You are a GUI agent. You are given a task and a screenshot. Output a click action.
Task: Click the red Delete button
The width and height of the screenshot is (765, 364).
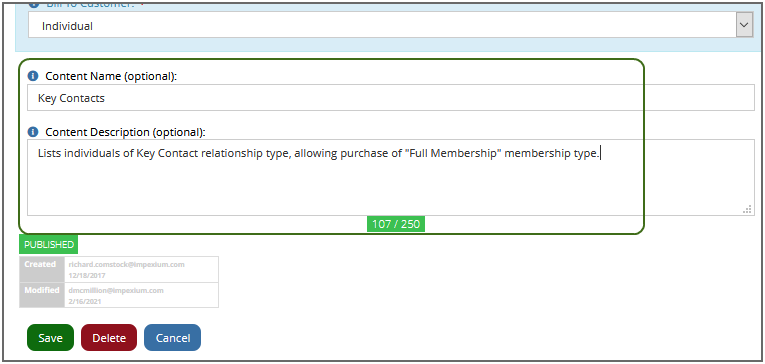109,338
